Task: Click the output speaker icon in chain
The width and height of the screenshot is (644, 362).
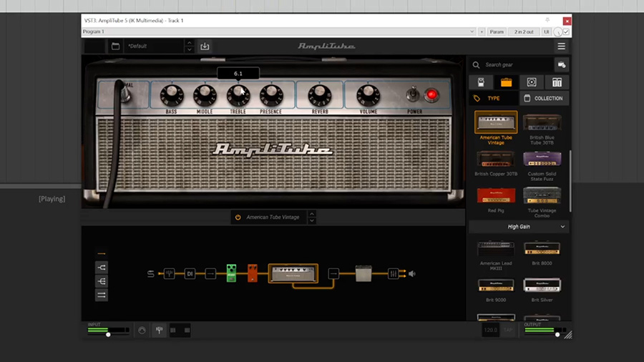Action: (412, 273)
